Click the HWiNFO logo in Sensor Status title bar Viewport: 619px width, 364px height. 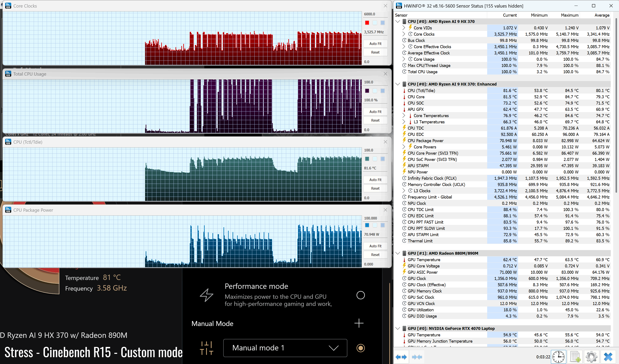coord(399,6)
